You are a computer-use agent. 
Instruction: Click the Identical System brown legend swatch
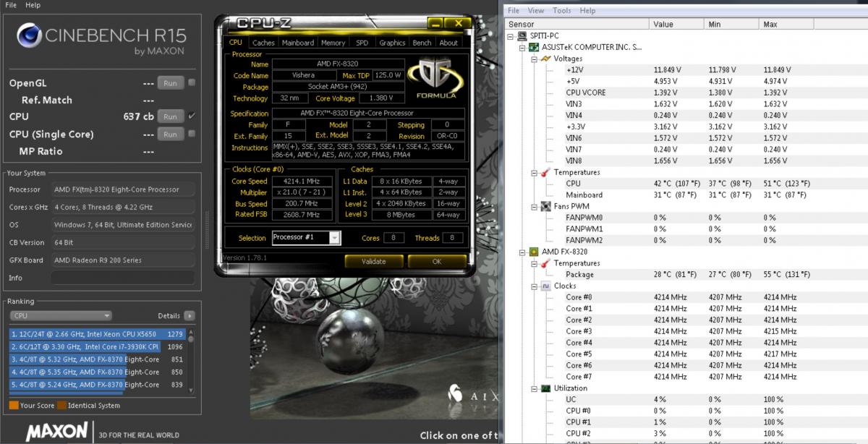click(61, 405)
